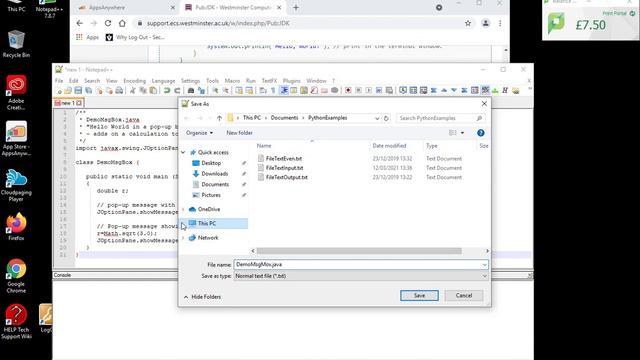The width and height of the screenshot is (640, 360).
Task: Click the green Undo arrow in Notepad++ toolbar
Action: pos(167,91)
